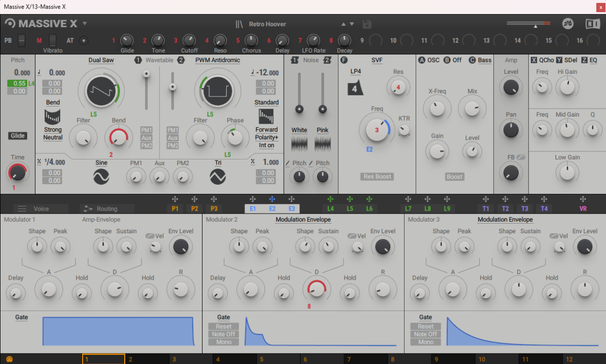Toggle the FB link switch
Screen dimensions: 606x364
(521, 158)
